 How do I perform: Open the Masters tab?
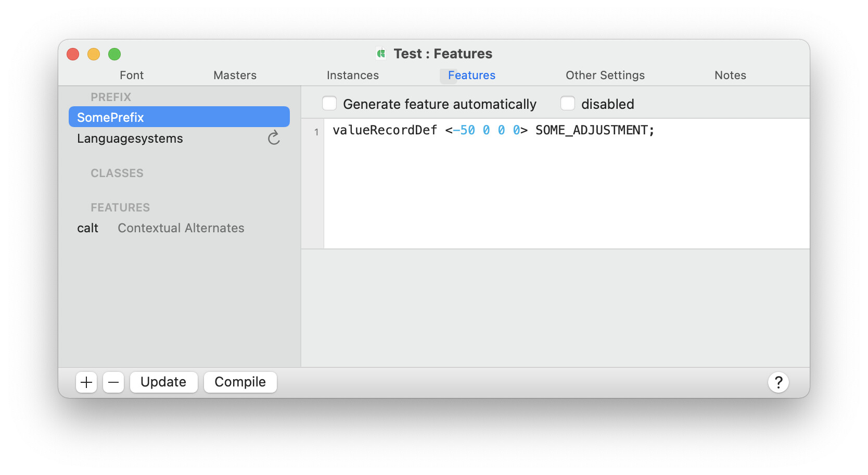pos(235,76)
